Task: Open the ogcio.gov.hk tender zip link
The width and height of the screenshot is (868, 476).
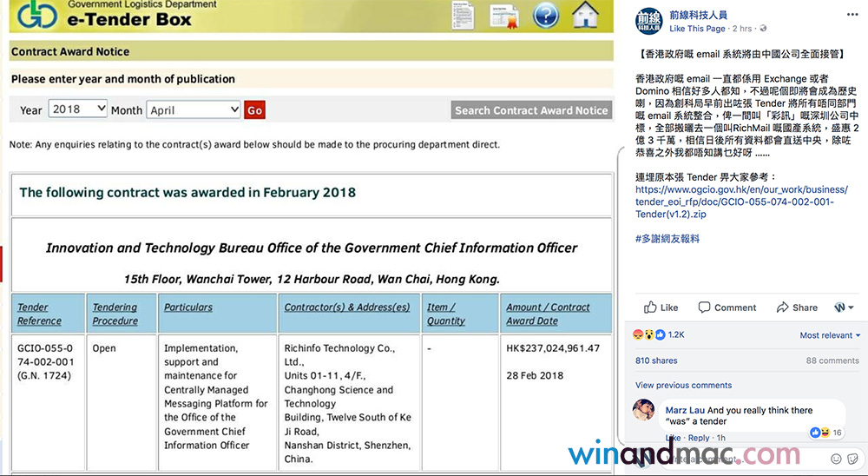Action: [x=740, y=202]
